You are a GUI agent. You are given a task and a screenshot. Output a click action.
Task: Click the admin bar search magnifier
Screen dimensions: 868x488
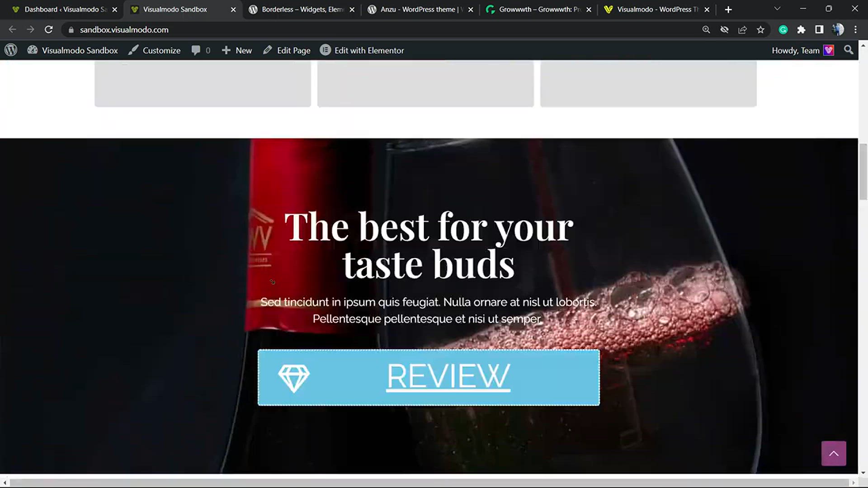coord(849,50)
